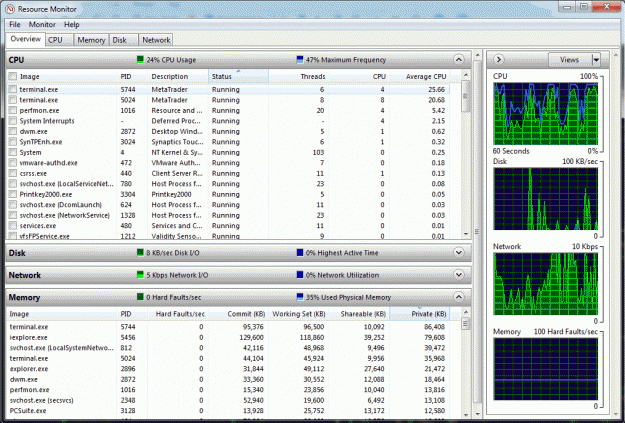Check the Printkey2000.exe checkbox
The image size is (625, 423).
(13, 194)
